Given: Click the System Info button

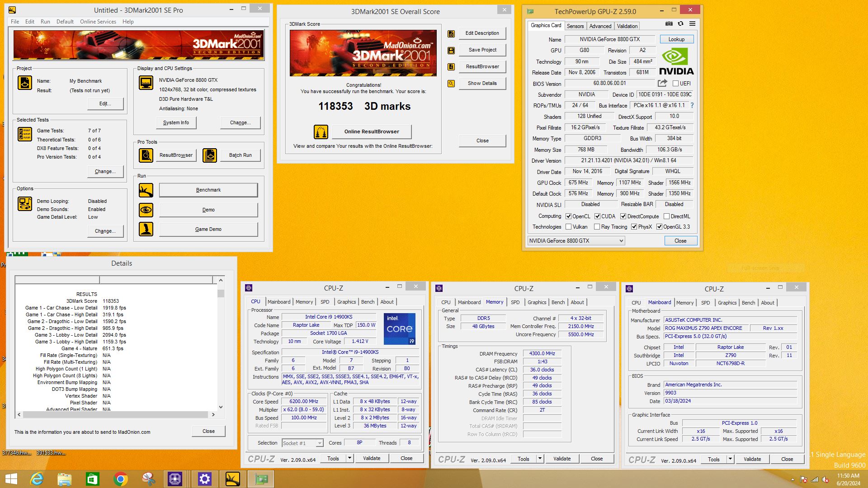Looking at the screenshot, I should coord(176,122).
